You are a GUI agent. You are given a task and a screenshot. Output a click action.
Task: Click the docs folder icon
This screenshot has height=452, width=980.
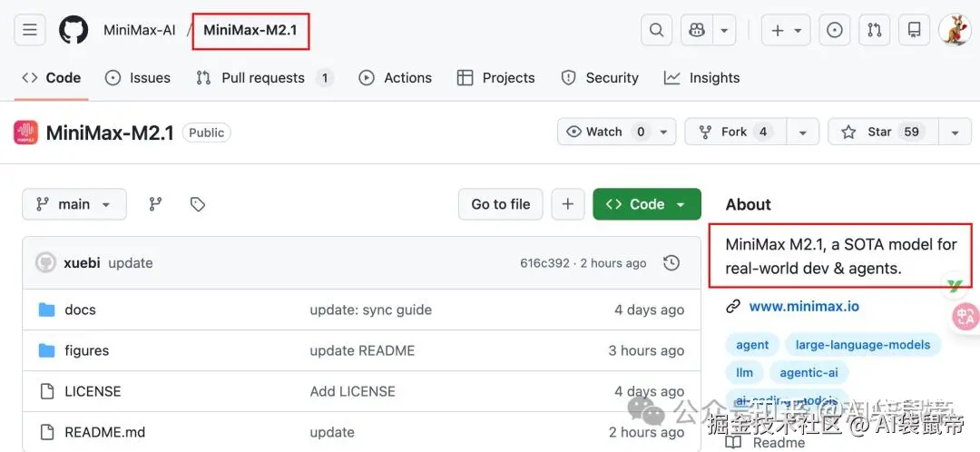pyautogui.click(x=47, y=310)
